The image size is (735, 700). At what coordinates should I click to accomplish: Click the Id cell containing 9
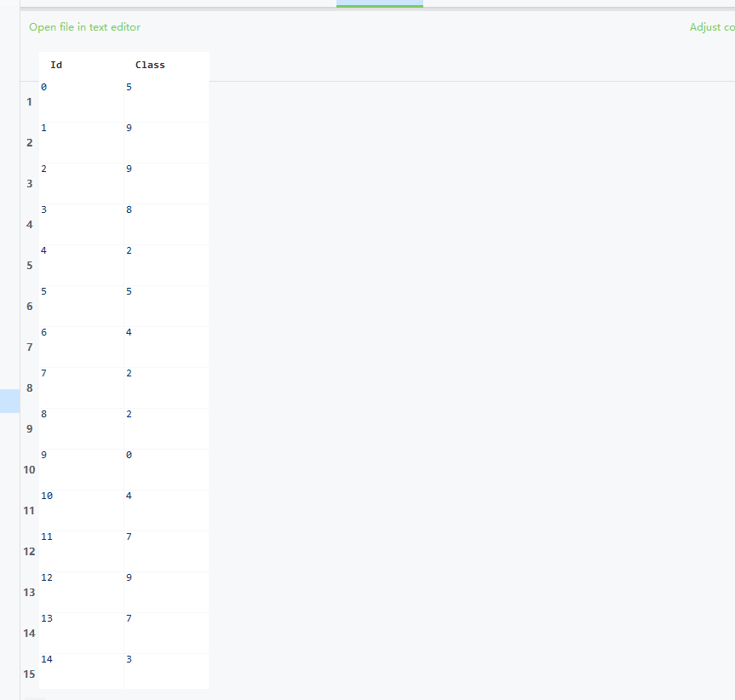tap(81, 469)
